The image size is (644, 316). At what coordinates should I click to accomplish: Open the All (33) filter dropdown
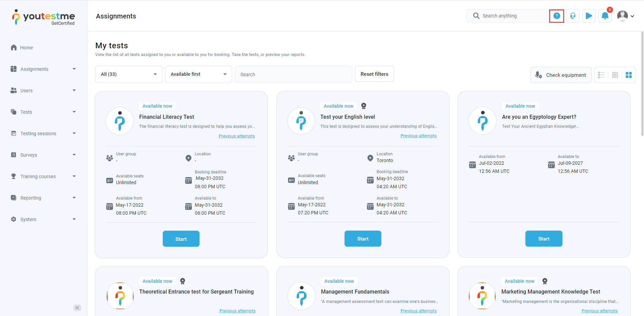[129, 74]
